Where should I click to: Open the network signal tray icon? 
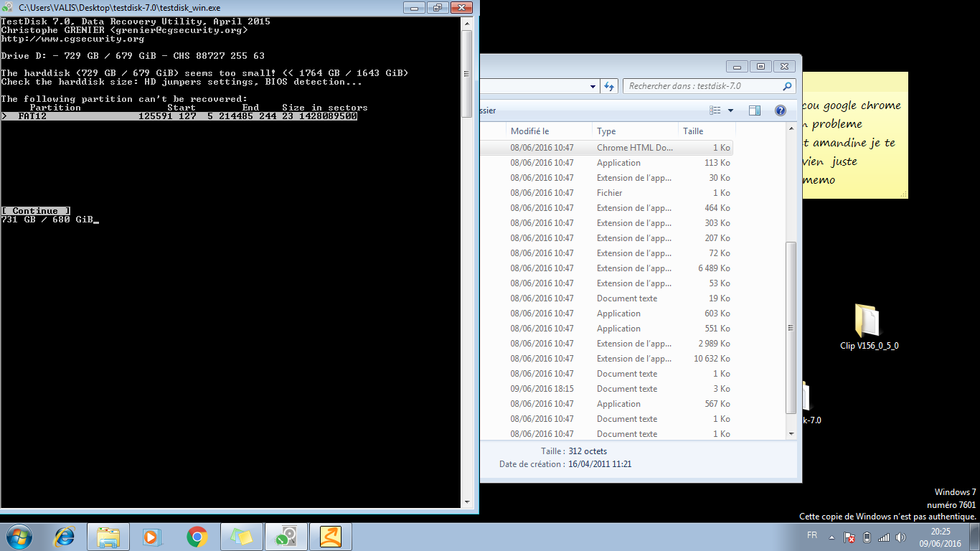coord(884,537)
